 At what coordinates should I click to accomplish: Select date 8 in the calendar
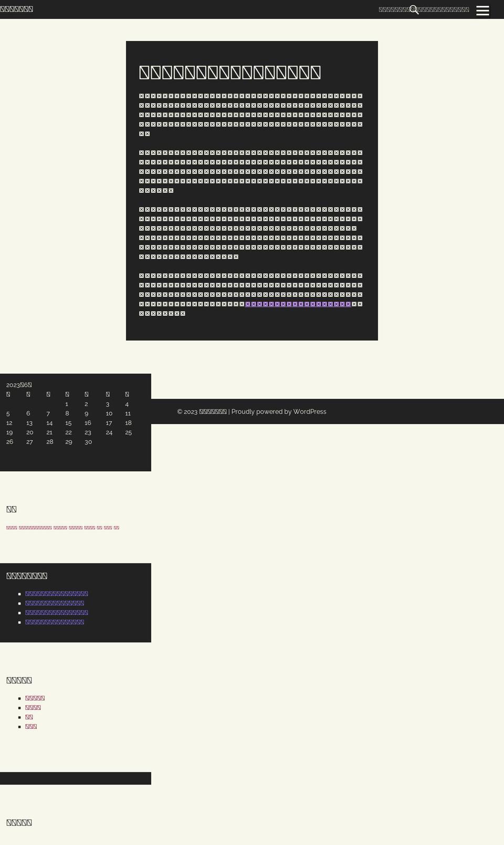coord(67,414)
